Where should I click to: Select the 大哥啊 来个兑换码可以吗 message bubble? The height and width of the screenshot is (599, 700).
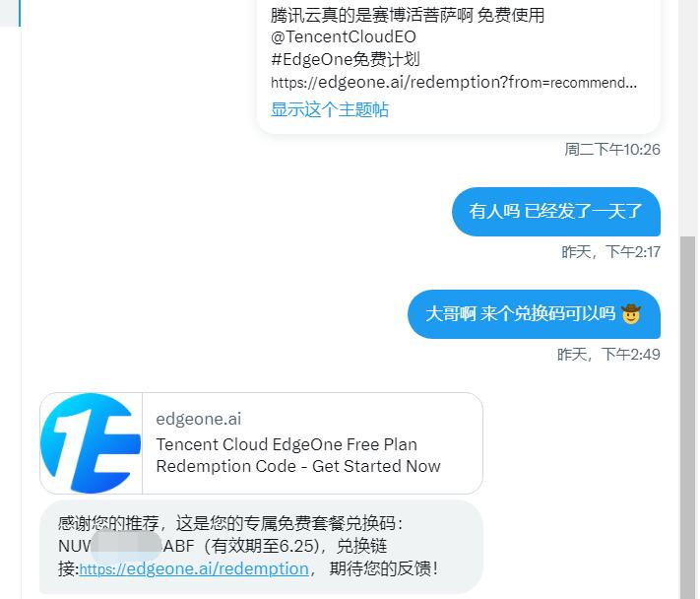pyautogui.click(x=534, y=314)
